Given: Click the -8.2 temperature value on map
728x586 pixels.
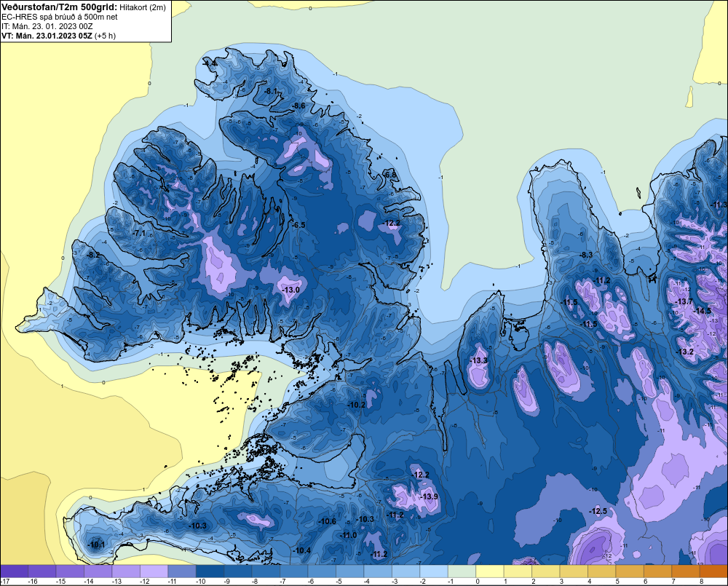Looking at the screenshot, I should click(x=93, y=255).
